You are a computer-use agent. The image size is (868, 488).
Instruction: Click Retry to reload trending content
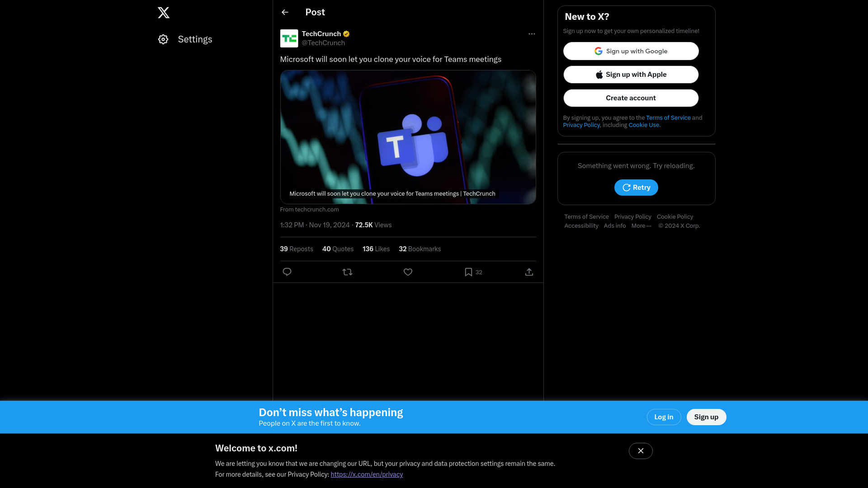(636, 188)
